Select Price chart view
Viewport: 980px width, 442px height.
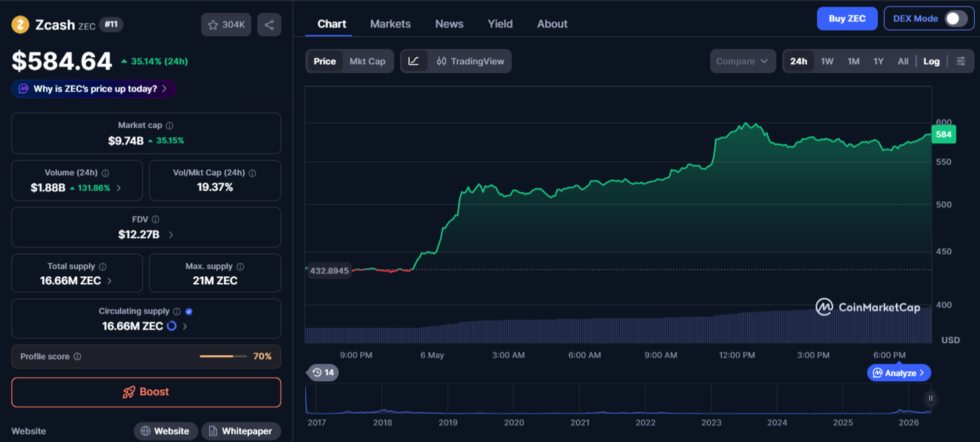click(x=325, y=61)
